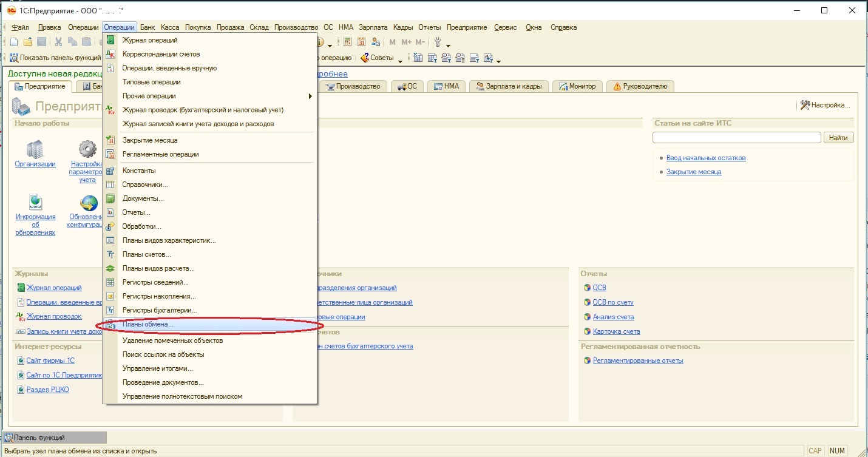This screenshot has height=457, width=868.
Task: Switch to the НМА tab
Action: coord(446,86)
